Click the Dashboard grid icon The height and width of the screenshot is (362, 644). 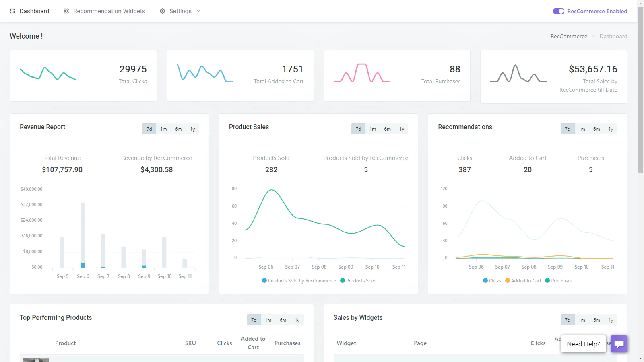tap(12, 11)
